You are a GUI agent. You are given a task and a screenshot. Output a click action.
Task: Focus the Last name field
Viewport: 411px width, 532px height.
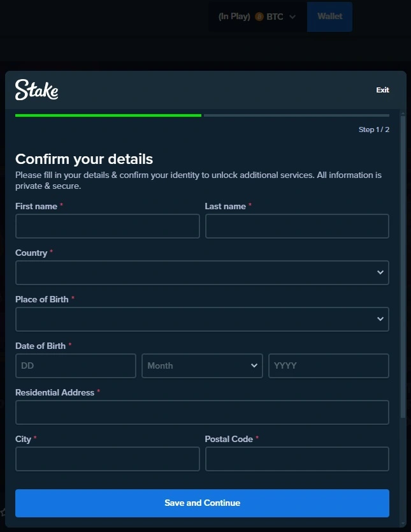click(297, 226)
